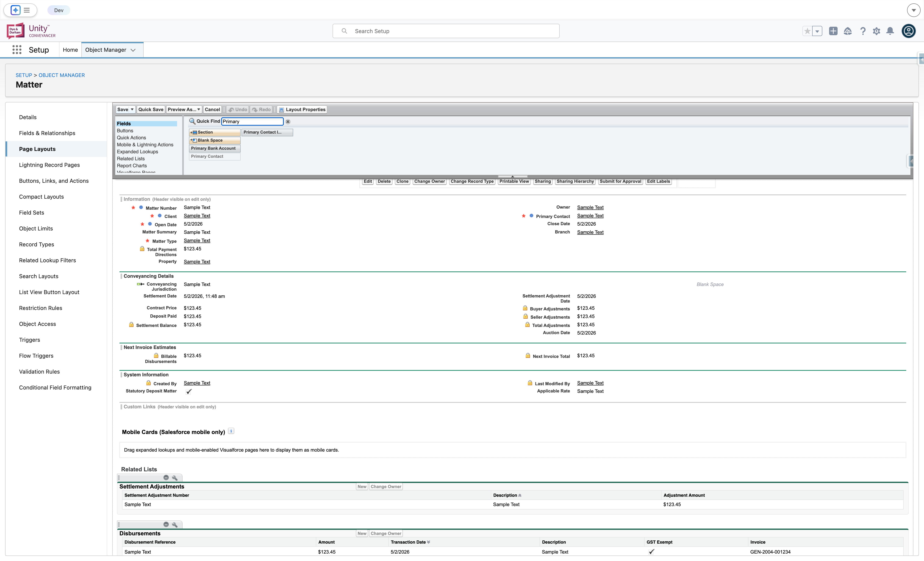The image size is (924, 561).
Task: Follow the OBJECT MANAGER breadcrumb link
Action: pyautogui.click(x=61, y=75)
